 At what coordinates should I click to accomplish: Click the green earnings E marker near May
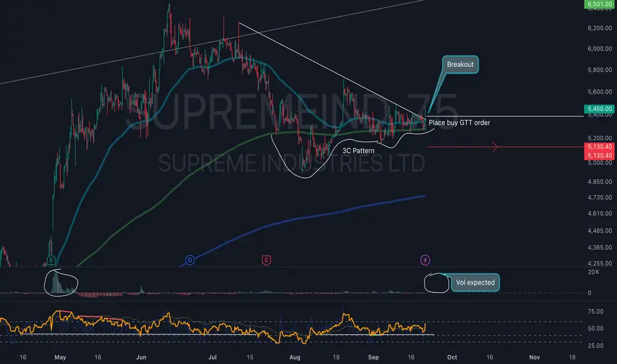pos(51,259)
